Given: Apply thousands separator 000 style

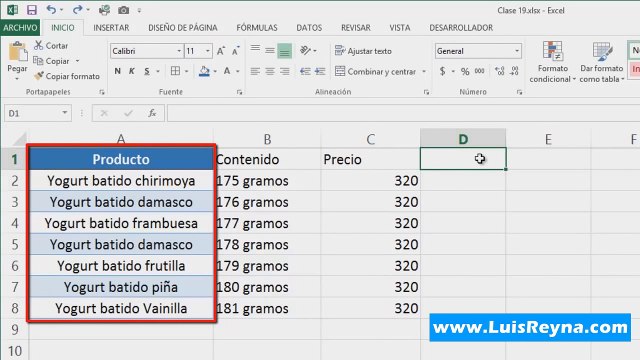Looking at the screenshot, I should (x=480, y=71).
